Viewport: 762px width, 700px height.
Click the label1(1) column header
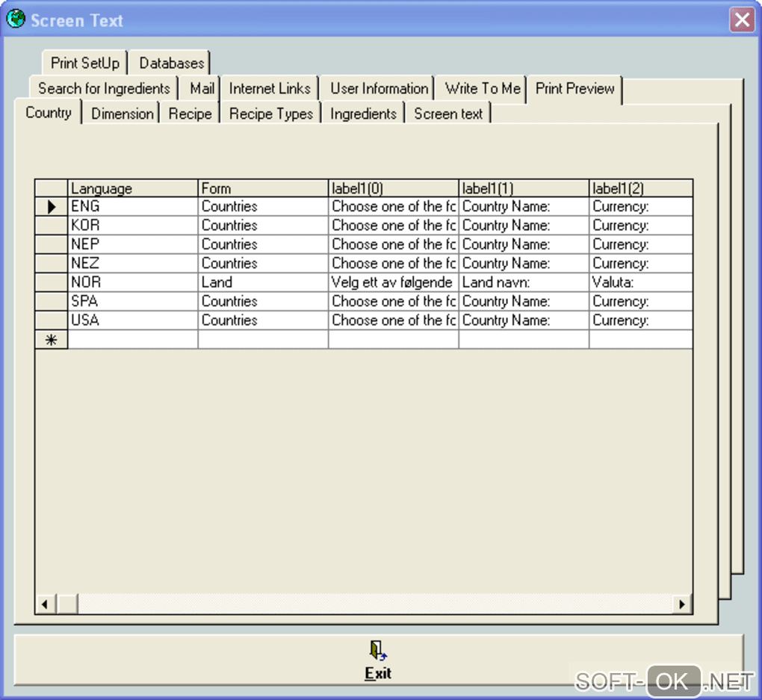point(524,188)
